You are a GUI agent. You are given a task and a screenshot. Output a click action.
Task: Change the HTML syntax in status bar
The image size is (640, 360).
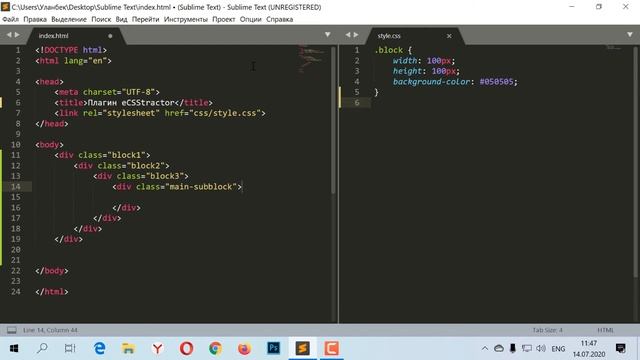pos(605,330)
